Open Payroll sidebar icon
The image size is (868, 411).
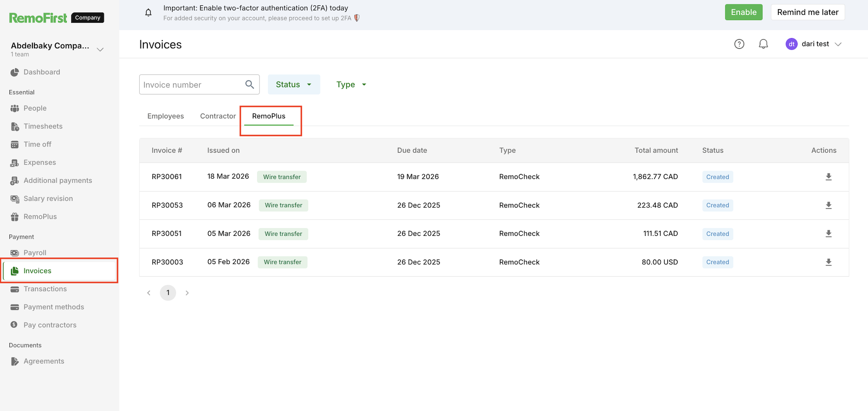(15, 253)
